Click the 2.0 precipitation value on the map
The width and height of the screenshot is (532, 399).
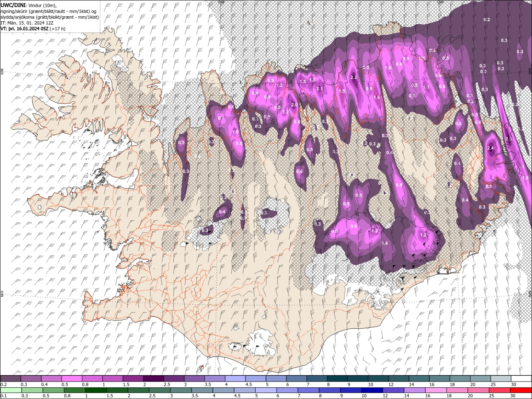(x=294, y=105)
